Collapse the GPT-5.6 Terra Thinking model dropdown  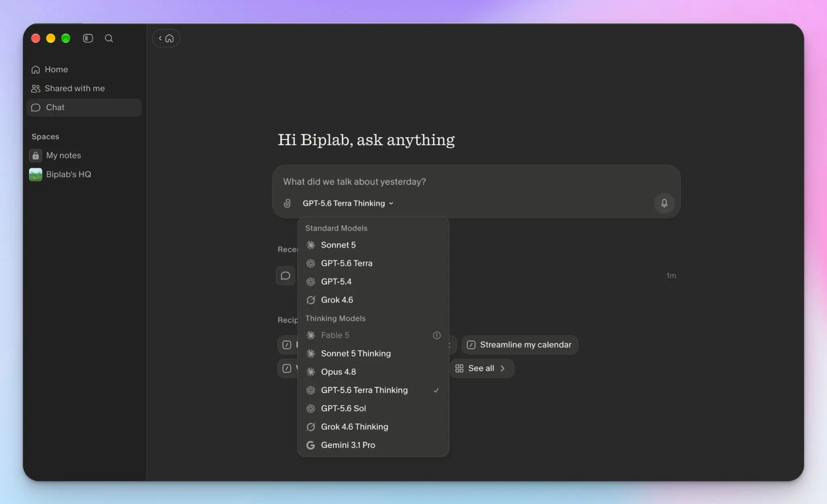coord(348,203)
